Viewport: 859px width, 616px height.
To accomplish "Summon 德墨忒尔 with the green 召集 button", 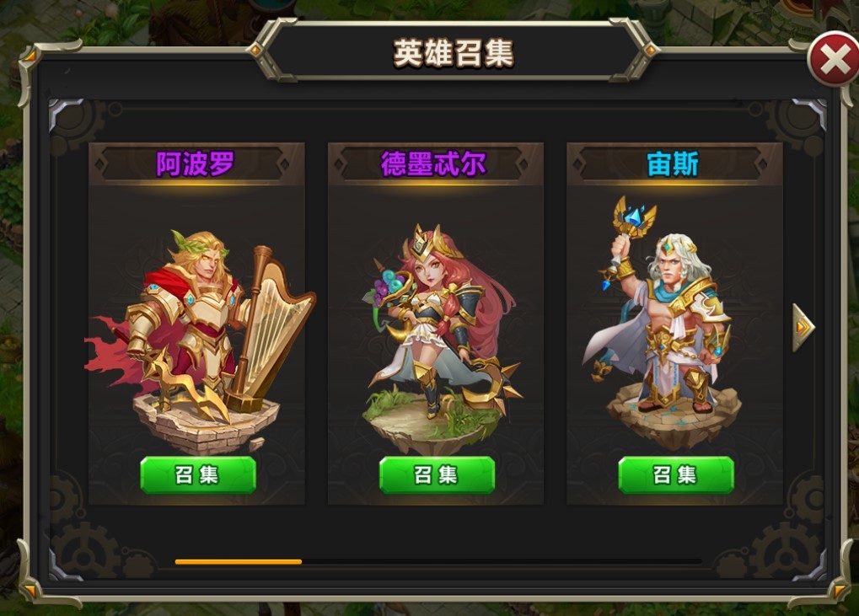I will coord(437,474).
